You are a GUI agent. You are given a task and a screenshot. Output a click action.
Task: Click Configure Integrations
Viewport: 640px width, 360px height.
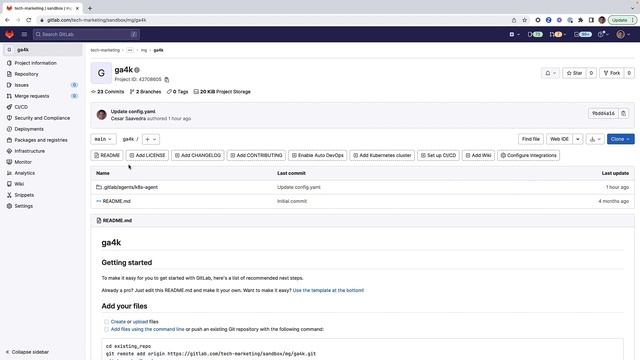tap(529, 156)
